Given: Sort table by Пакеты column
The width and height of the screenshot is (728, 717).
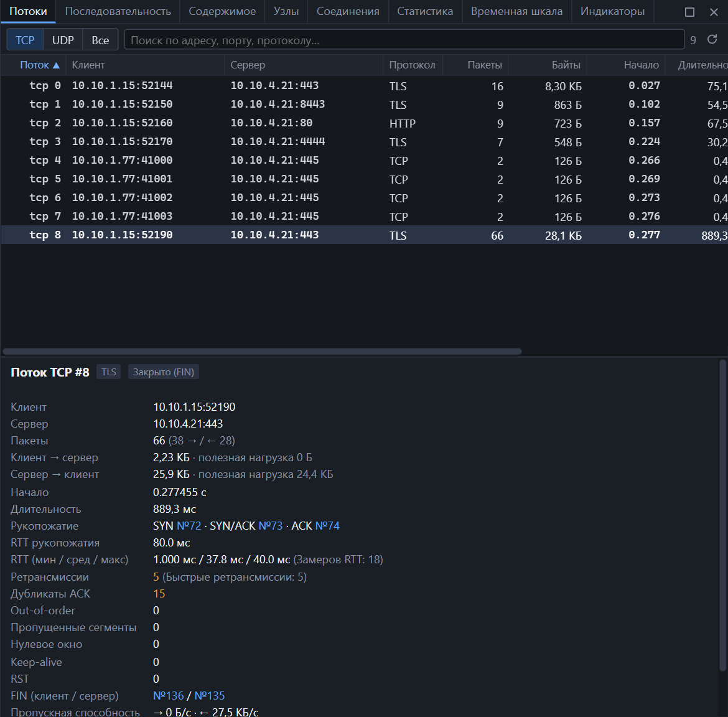Looking at the screenshot, I should (475, 65).
